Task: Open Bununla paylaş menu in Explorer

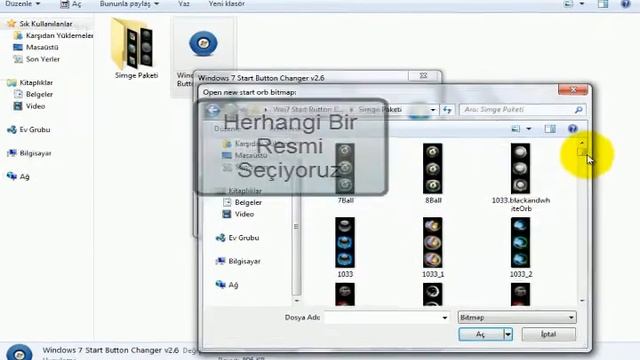Action: 129,4
